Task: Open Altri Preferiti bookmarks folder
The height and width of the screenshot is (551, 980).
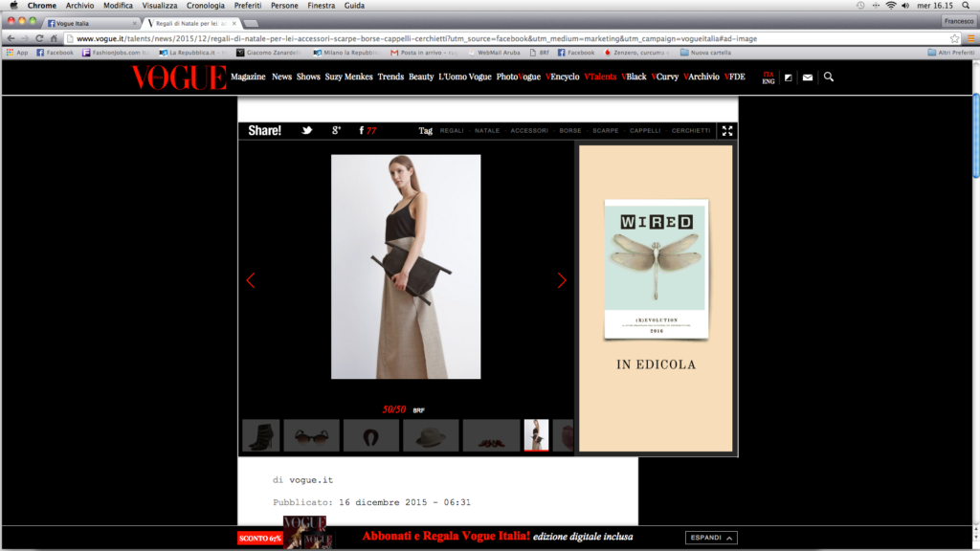Action: pos(950,53)
